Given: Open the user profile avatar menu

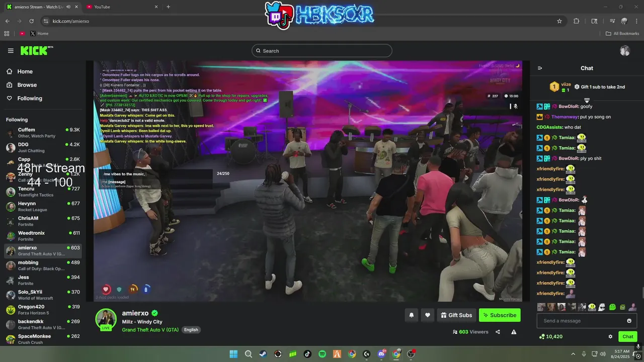Looking at the screenshot, I should click(x=625, y=51).
